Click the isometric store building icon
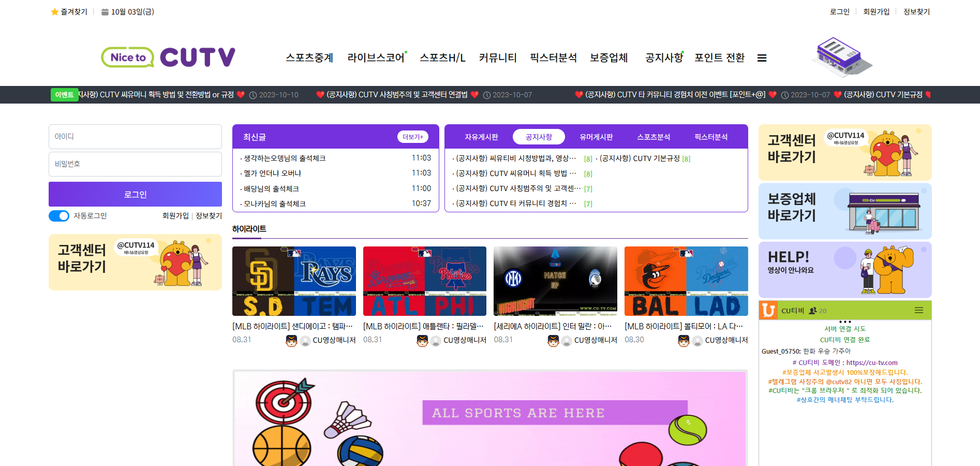The height and width of the screenshot is (466, 980). click(841, 56)
